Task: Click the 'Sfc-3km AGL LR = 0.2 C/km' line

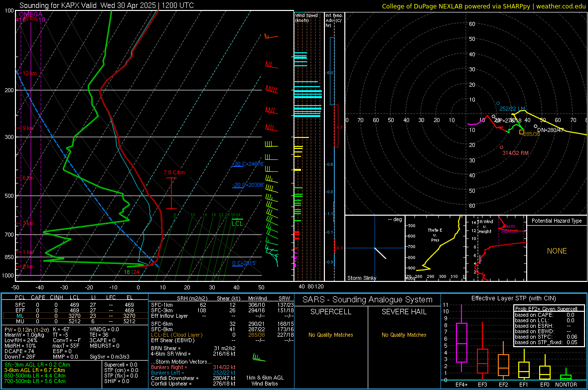Action: 37,365
